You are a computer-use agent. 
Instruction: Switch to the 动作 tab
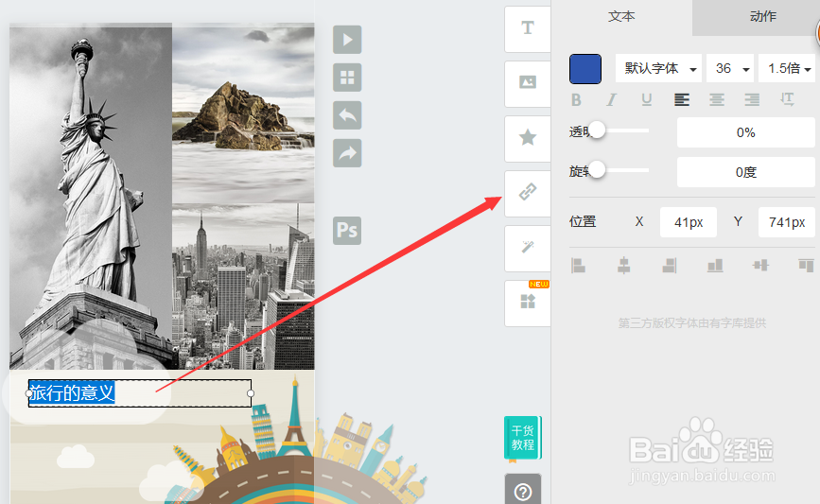coord(763,17)
